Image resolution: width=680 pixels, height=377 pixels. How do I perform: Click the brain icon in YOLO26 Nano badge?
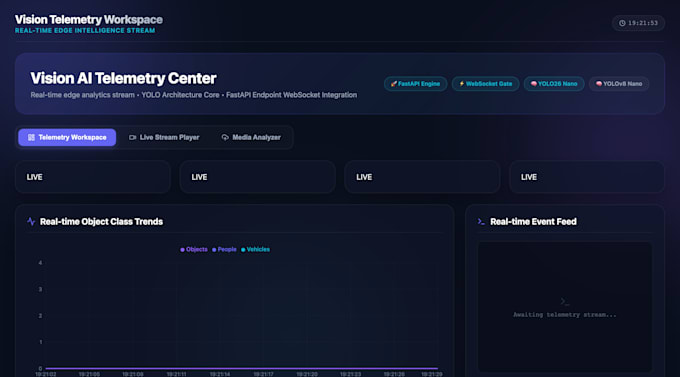point(533,84)
